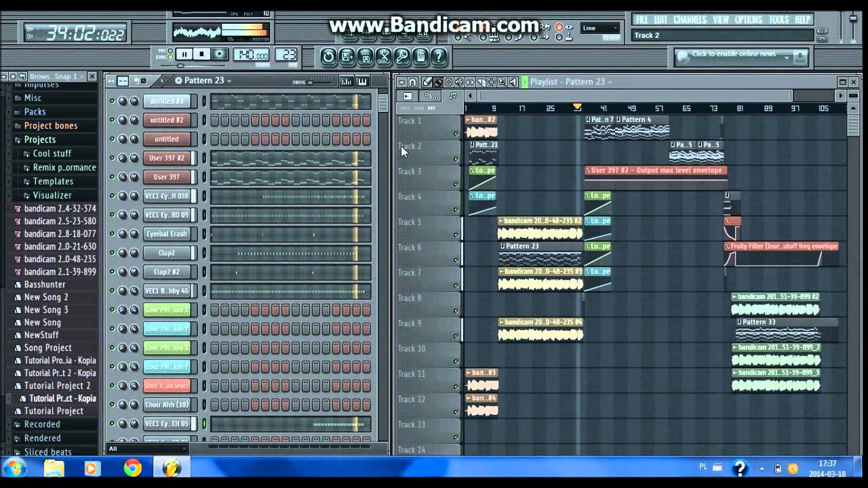Click the one-click audio recording microphone icon

(401, 56)
